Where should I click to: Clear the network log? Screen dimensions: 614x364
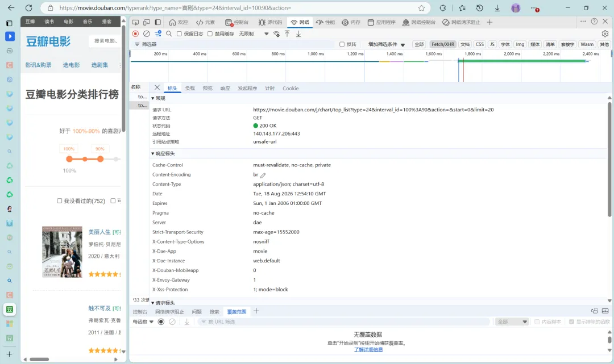(x=147, y=34)
